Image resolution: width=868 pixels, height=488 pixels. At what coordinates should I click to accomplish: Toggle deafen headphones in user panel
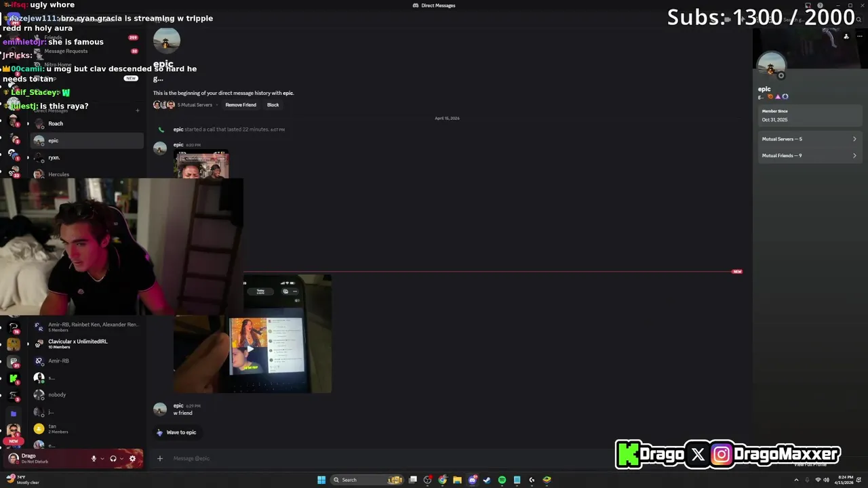[113, 459]
